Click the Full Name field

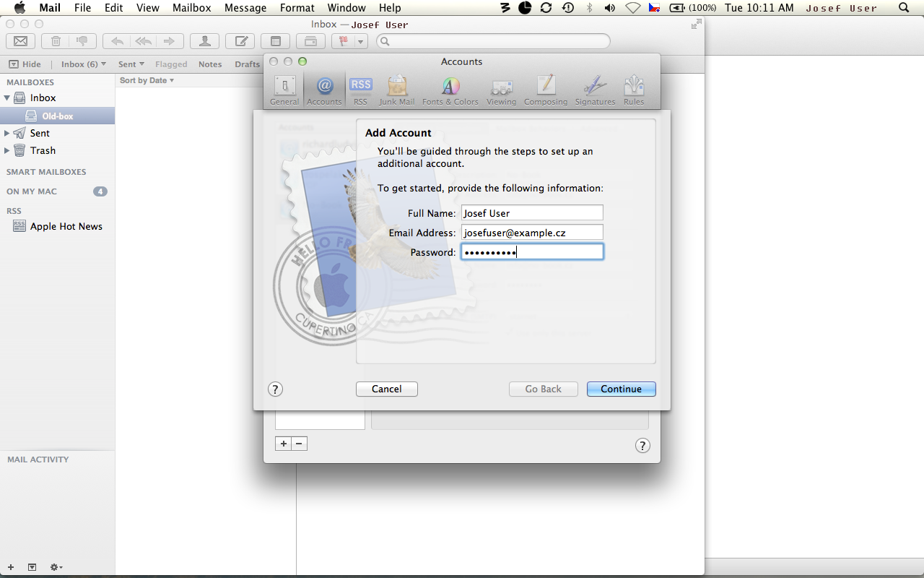point(532,213)
